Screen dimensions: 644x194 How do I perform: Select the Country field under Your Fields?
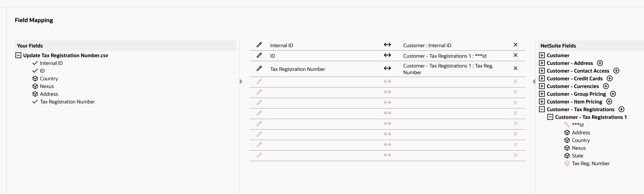(x=49, y=78)
